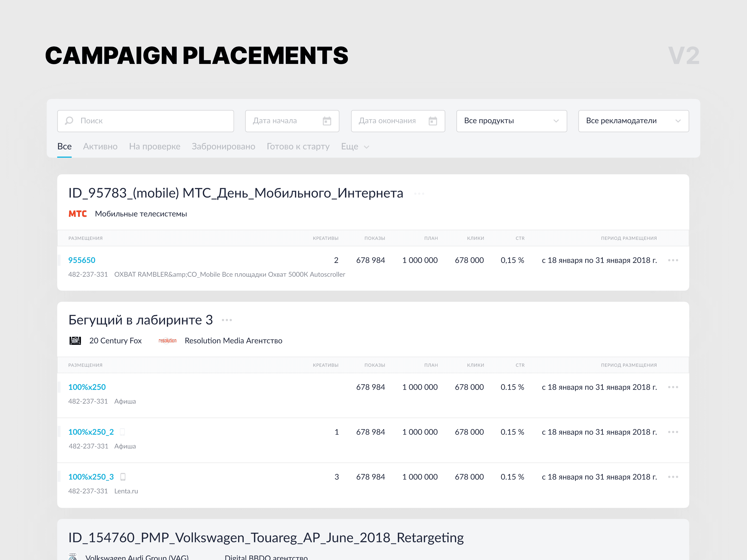This screenshot has width=747, height=560.
Task: Expand the Все продукты dropdown
Action: point(511,121)
